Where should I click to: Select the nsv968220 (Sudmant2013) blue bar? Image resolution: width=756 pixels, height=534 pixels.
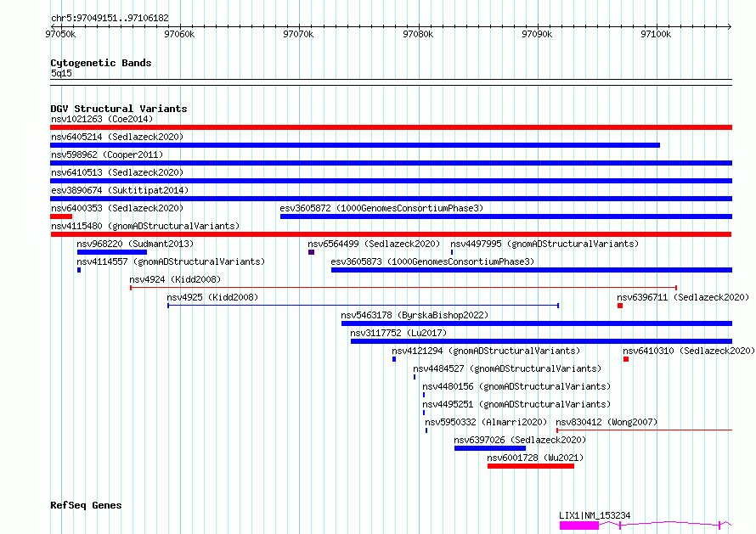[x=112, y=252]
